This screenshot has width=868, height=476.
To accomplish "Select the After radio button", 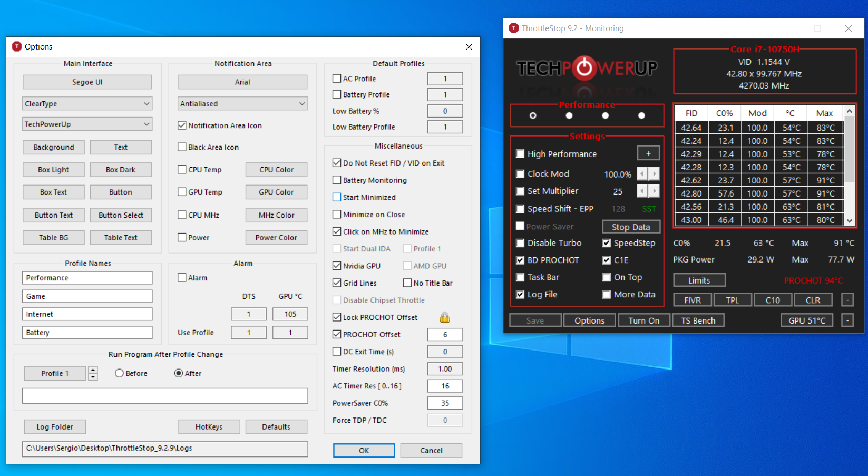I will (x=179, y=373).
